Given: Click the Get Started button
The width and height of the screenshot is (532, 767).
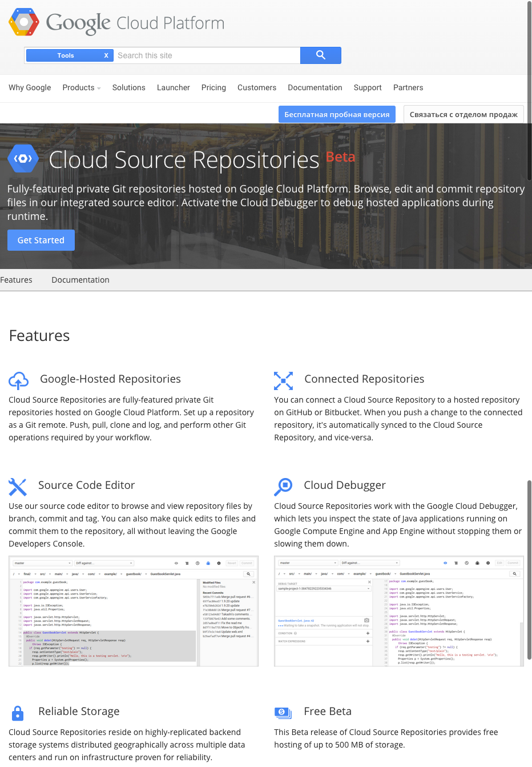Looking at the screenshot, I should pyautogui.click(x=41, y=240).
